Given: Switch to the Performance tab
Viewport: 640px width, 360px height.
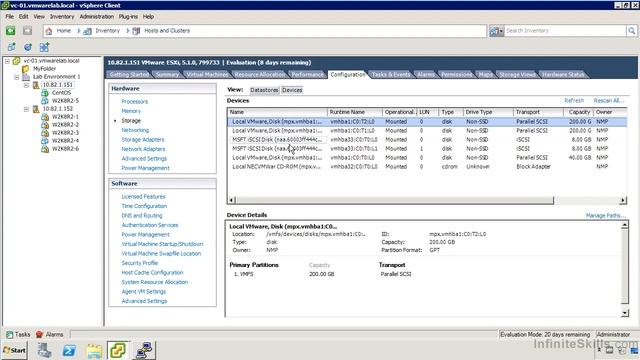Looking at the screenshot, I should pyautogui.click(x=308, y=74).
